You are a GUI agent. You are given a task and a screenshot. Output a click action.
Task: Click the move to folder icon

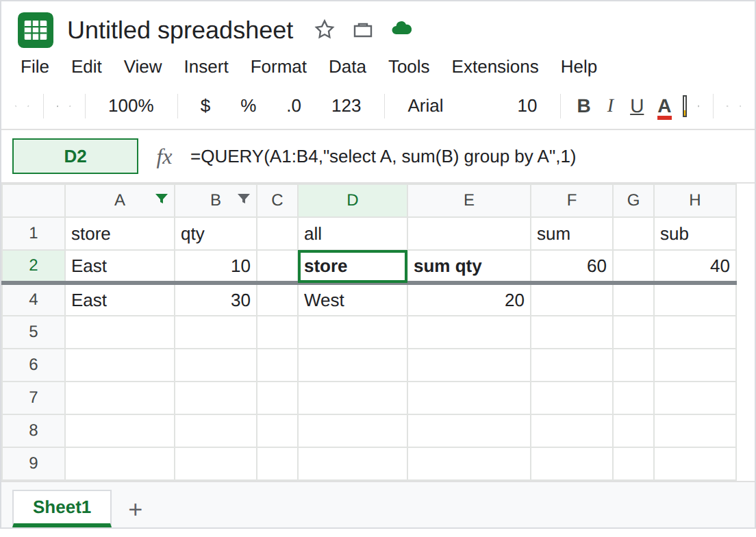tap(362, 30)
